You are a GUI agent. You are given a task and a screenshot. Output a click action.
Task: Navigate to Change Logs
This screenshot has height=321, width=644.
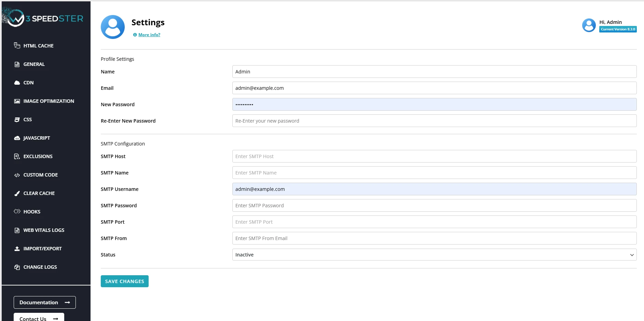coord(40,267)
